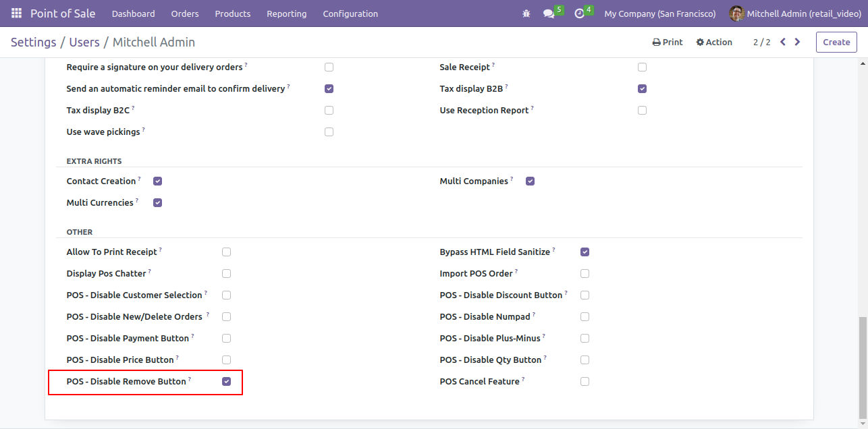This screenshot has width=868, height=429.
Task: Click the vertical scrollbar thumb
Action: 863,366
